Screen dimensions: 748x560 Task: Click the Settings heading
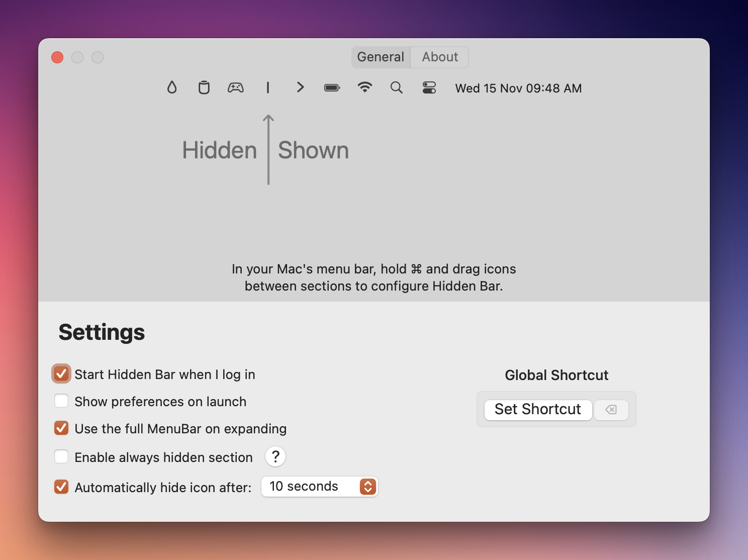pos(102,332)
